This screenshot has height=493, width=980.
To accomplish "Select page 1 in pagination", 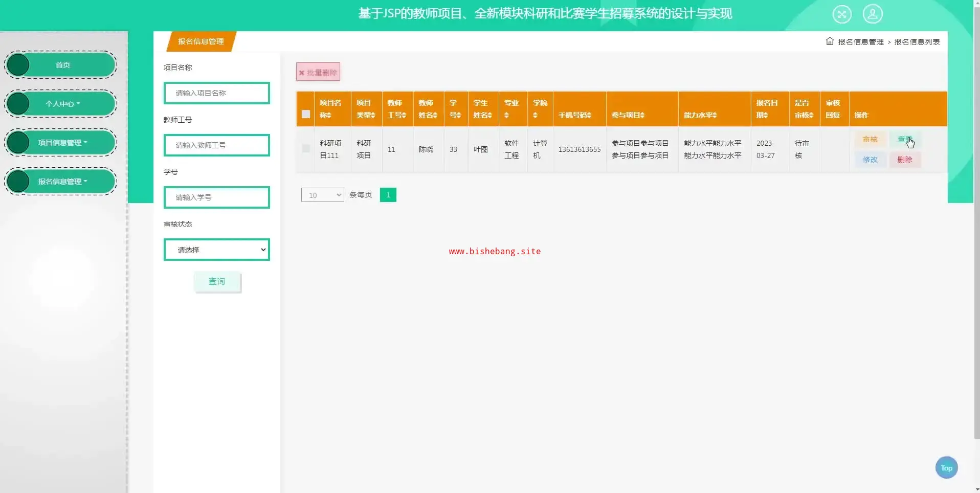I will pos(388,195).
